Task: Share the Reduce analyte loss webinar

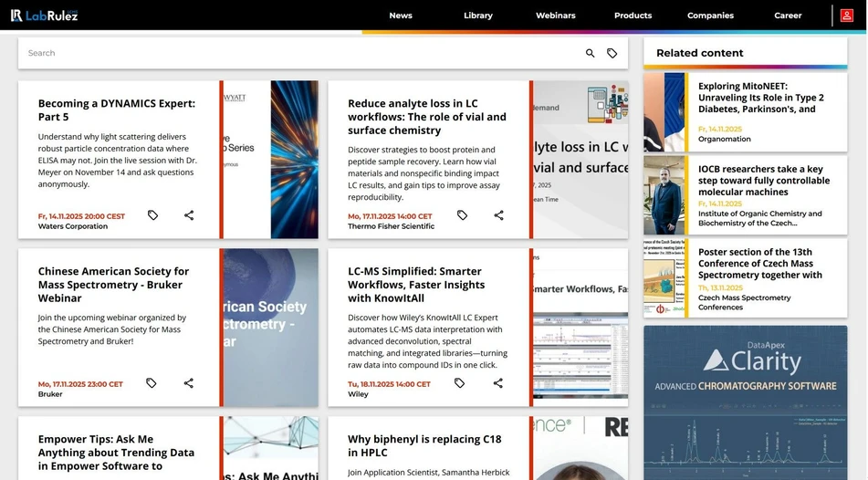Action: click(x=498, y=215)
